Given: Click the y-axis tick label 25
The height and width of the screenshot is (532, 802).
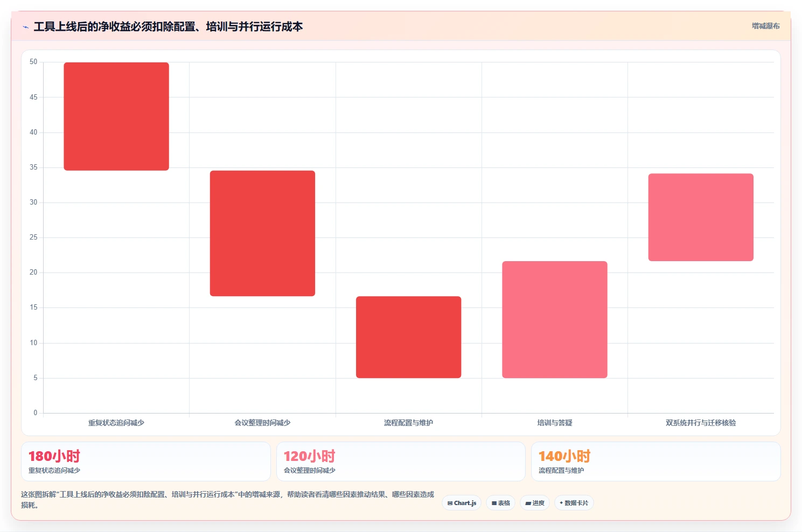Looking at the screenshot, I should (33, 237).
